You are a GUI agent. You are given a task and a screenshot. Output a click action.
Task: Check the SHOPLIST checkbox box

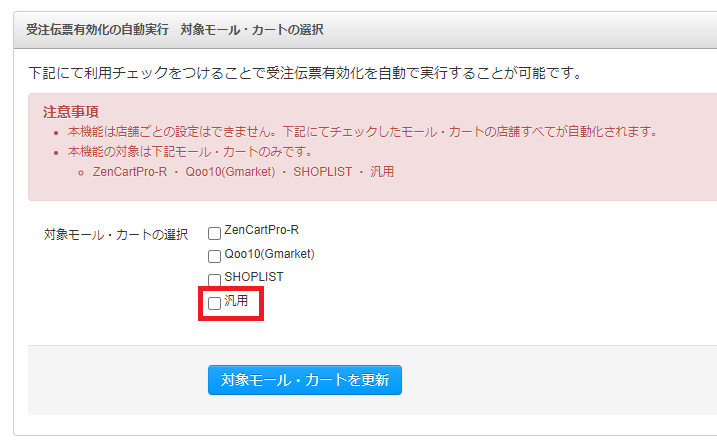[x=214, y=279]
